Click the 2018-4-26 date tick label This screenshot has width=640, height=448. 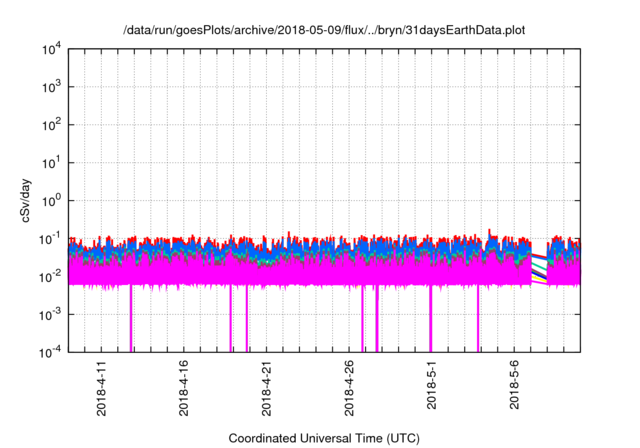coord(349,388)
